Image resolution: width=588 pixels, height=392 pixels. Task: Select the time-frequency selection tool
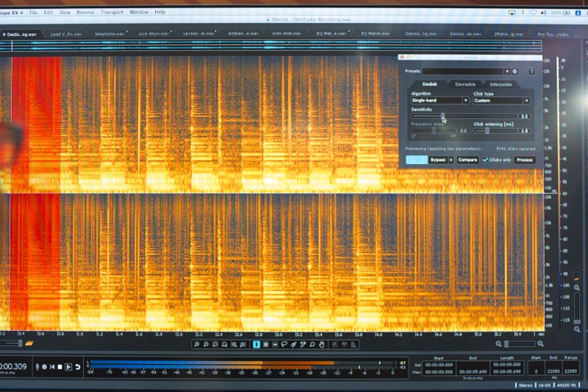[x=265, y=344]
